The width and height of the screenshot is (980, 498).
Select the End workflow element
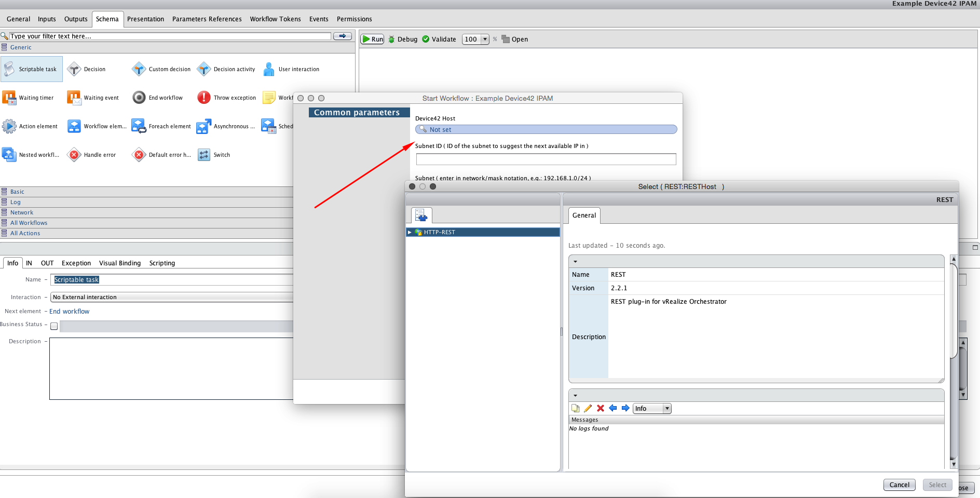pyautogui.click(x=158, y=98)
